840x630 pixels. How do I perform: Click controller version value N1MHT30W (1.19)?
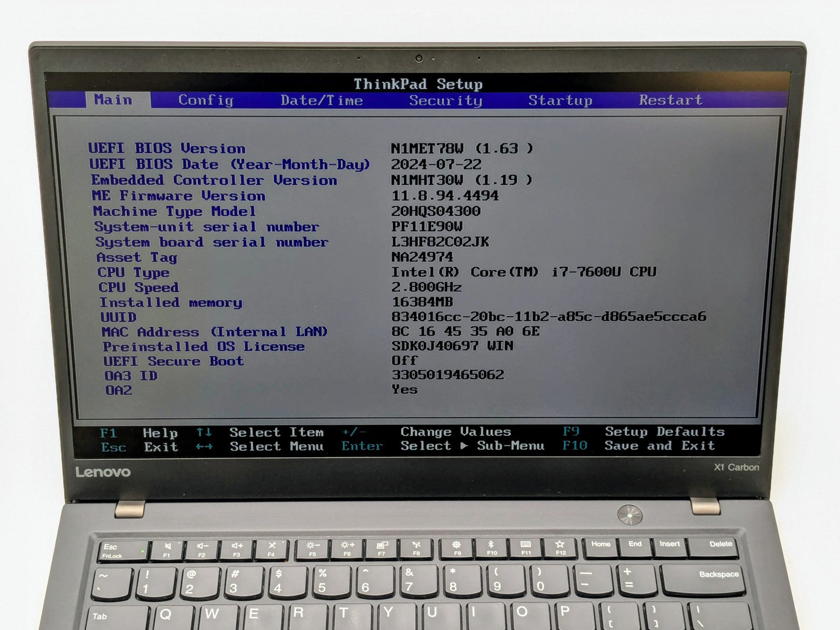462,180
